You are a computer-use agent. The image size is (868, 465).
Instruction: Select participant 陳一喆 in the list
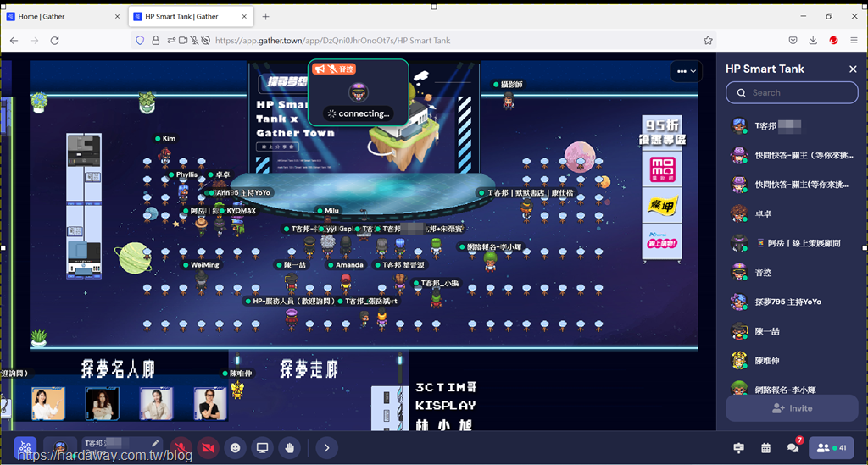point(792,331)
